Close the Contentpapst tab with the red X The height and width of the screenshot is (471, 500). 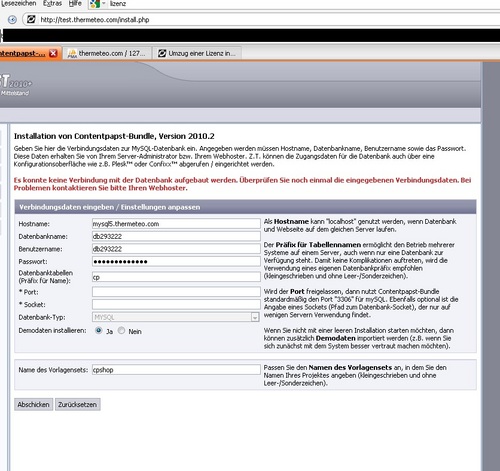tap(53, 53)
